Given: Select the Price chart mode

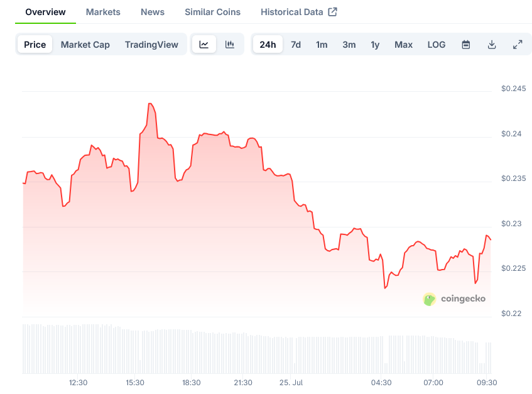Looking at the screenshot, I should pos(35,45).
